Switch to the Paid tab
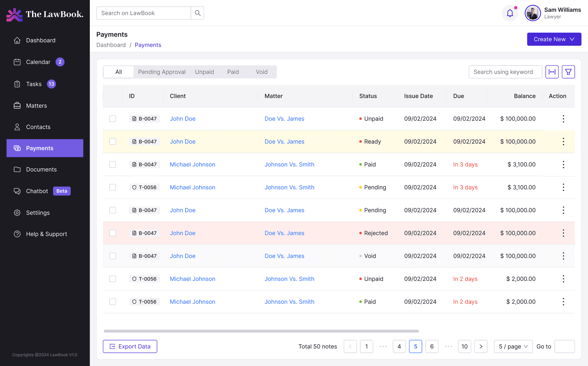This screenshot has width=588, height=366. point(233,72)
